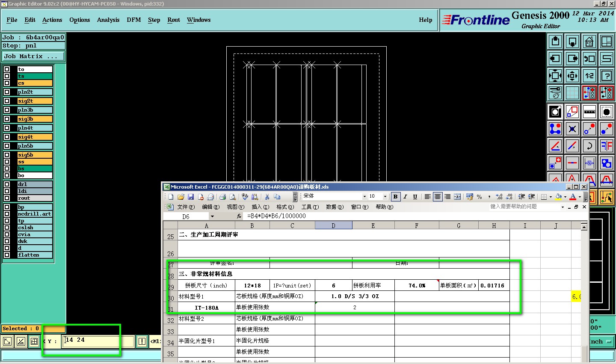The height and width of the screenshot is (364, 616).
Task: Click Excel's 数据(D) menu
Action: 335,207
